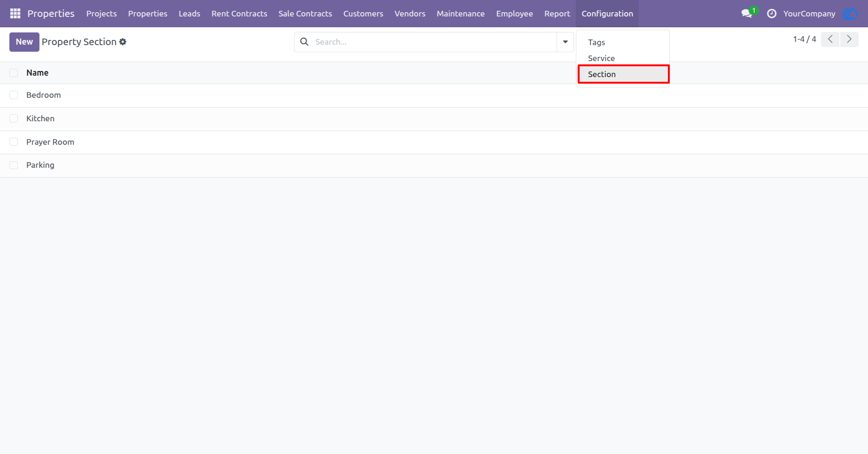
Task: Toggle the Parking row checkbox
Action: (x=14, y=165)
